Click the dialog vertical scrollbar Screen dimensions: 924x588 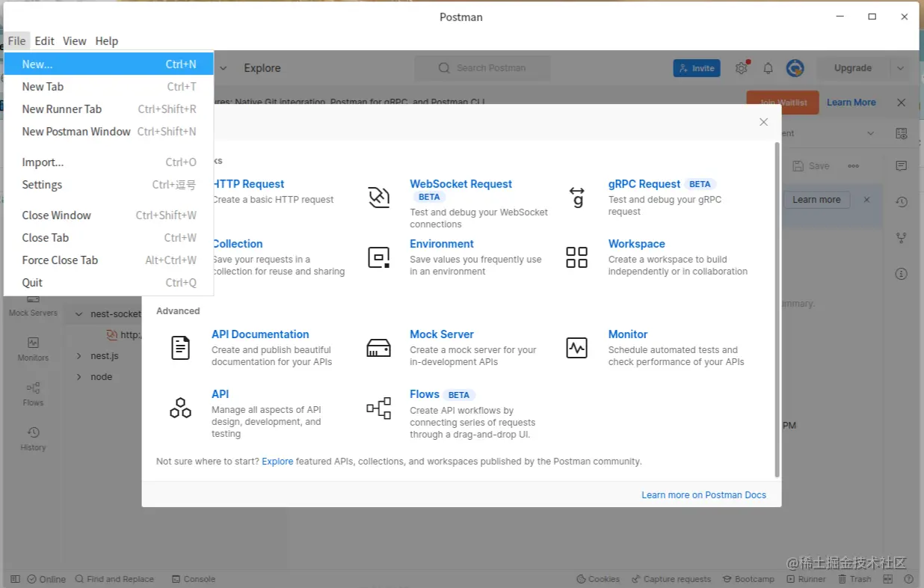coord(777,310)
